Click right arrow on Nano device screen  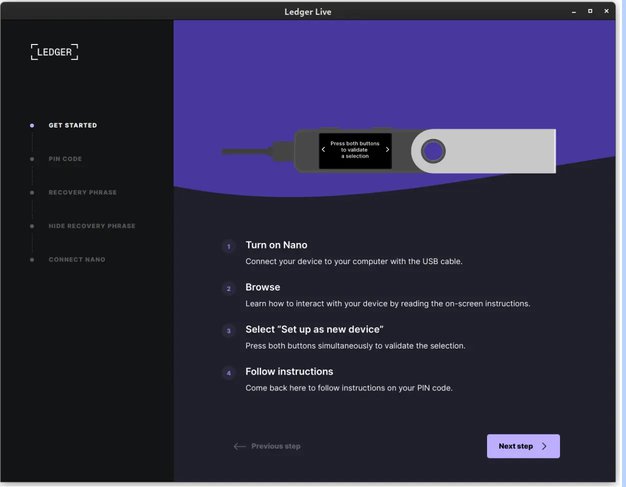point(387,150)
